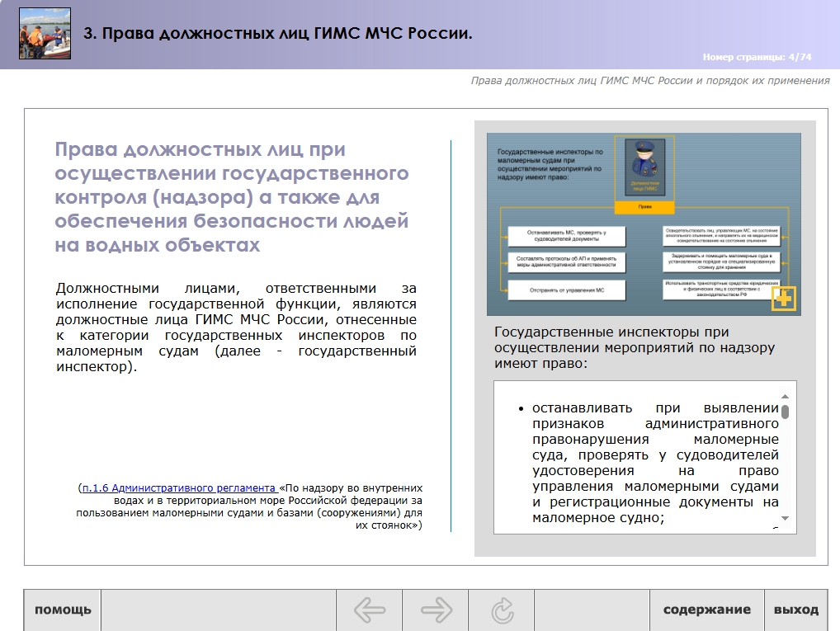840x631 pixels.
Task: Click 'Номер страницы: 4/74' text
Action: point(757,57)
